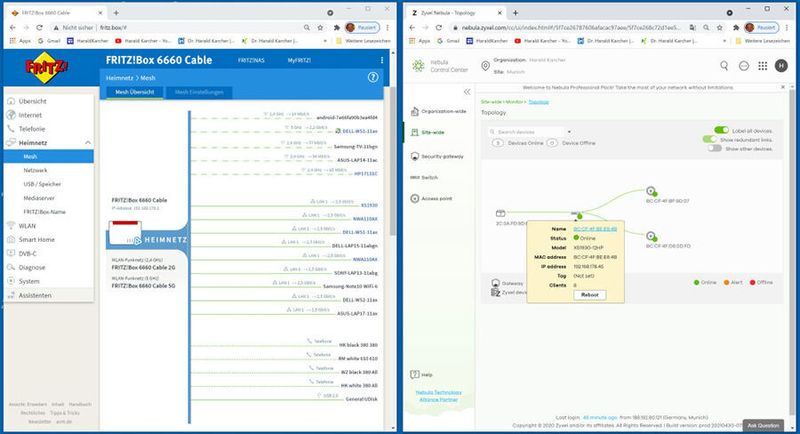Open FRITZ!NAS in the header
This screenshot has width=800, height=434.
tap(251, 60)
